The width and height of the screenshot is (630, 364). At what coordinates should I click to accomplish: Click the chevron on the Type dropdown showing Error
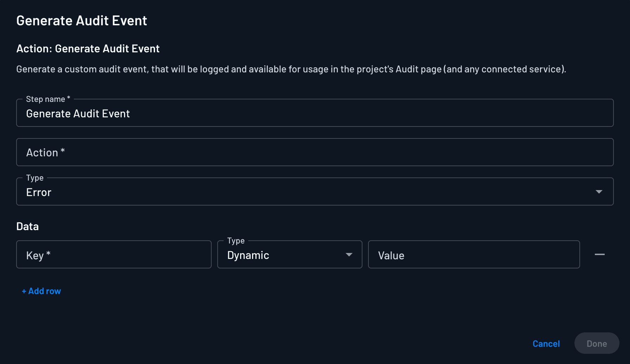pos(598,191)
